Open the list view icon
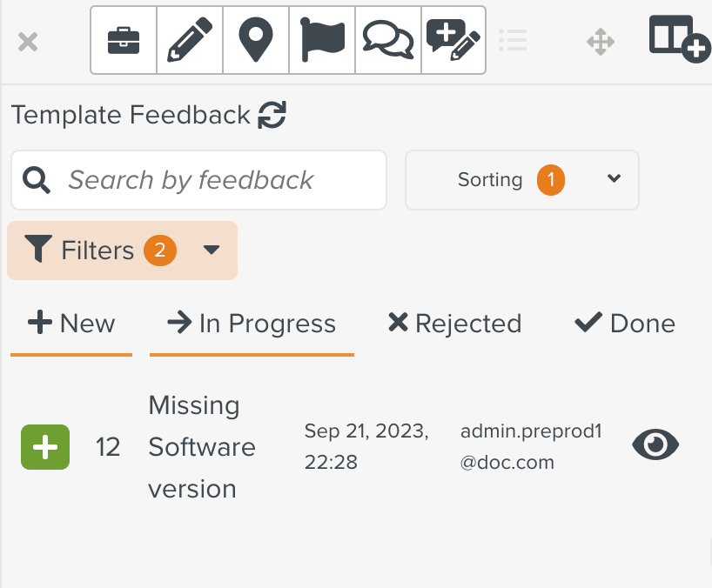The image size is (712, 588). point(513,40)
